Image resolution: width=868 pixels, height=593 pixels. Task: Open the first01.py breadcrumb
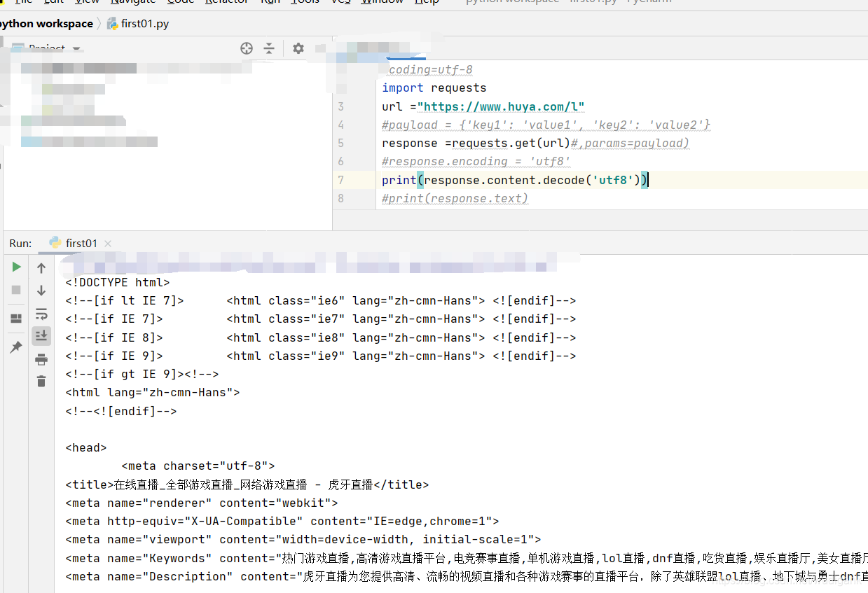pos(145,24)
